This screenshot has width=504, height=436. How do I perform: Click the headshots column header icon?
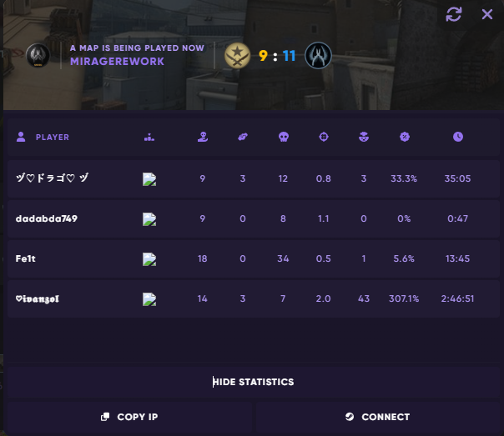point(363,137)
